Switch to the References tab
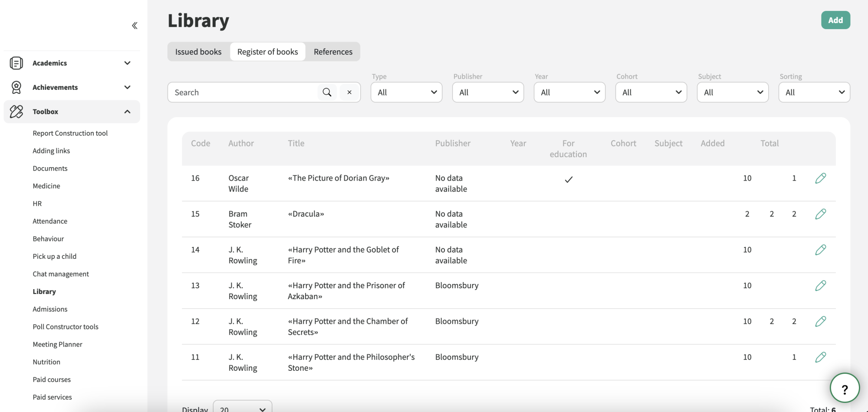Image resolution: width=868 pixels, height=412 pixels. click(x=333, y=52)
